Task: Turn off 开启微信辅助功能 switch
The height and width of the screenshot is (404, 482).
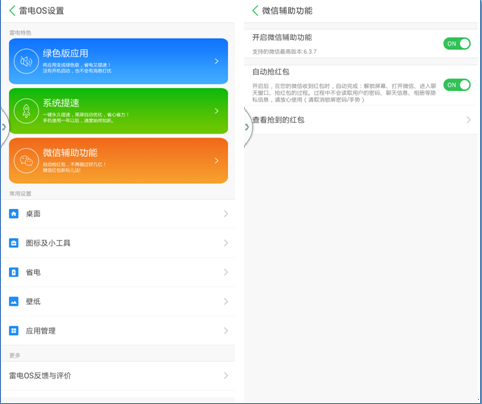Action: 457,44
